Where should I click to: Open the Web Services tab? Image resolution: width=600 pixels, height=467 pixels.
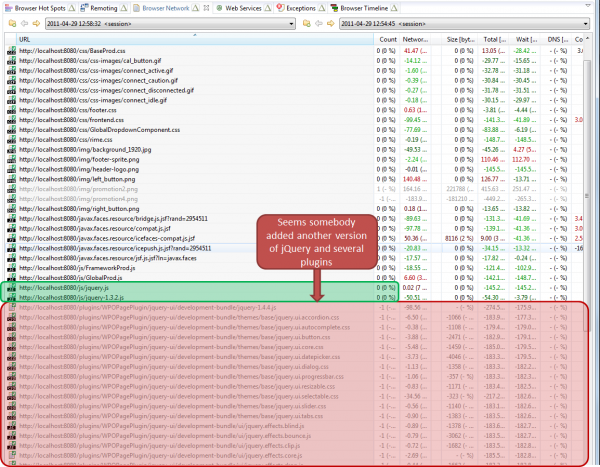coord(243,8)
